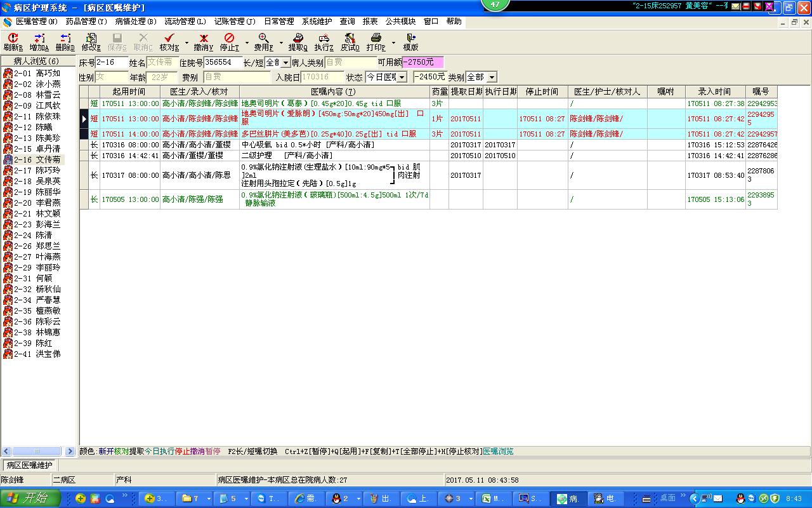This screenshot has height=508, width=812.
Task: Click the green 47 badge at top
Action: click(495, 4)
